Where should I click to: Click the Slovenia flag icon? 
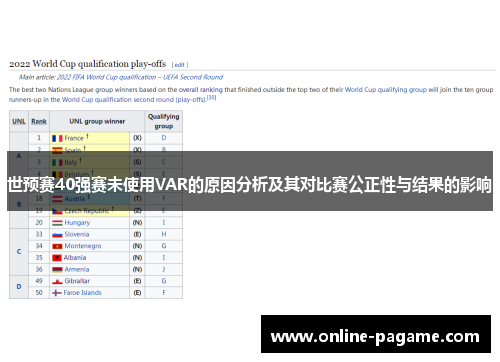pyautogui.click(x=57, y=235)
